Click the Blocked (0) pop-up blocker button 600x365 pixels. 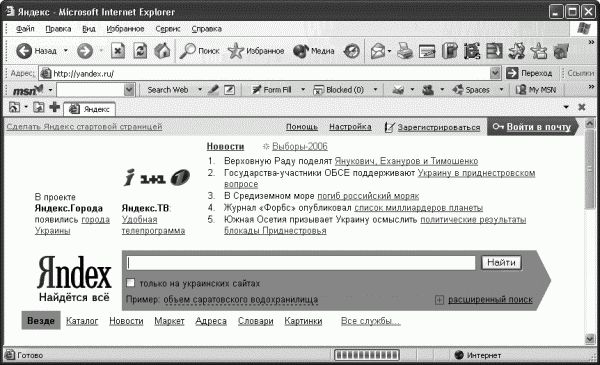point(338,90)
